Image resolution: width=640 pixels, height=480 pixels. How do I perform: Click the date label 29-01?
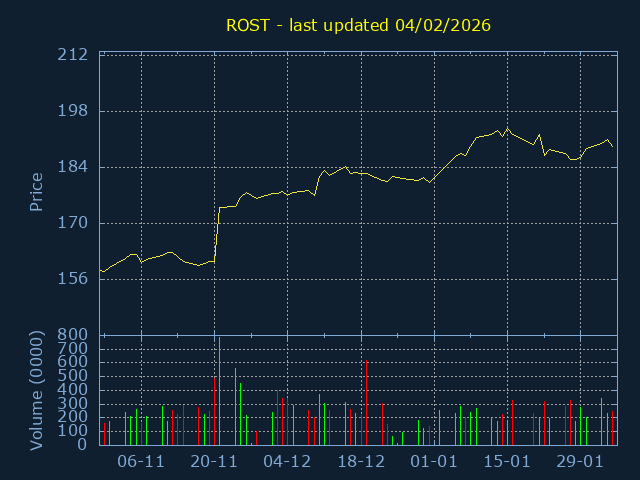[580, 462]
